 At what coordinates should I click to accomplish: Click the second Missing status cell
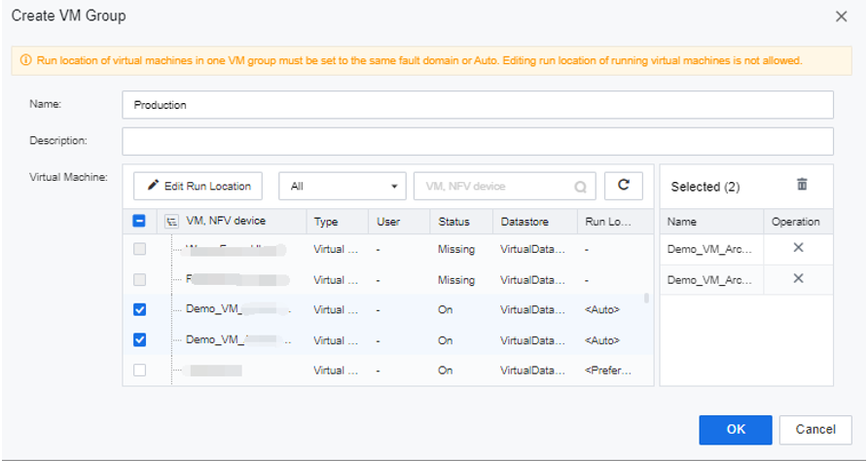tap(456, 280)
